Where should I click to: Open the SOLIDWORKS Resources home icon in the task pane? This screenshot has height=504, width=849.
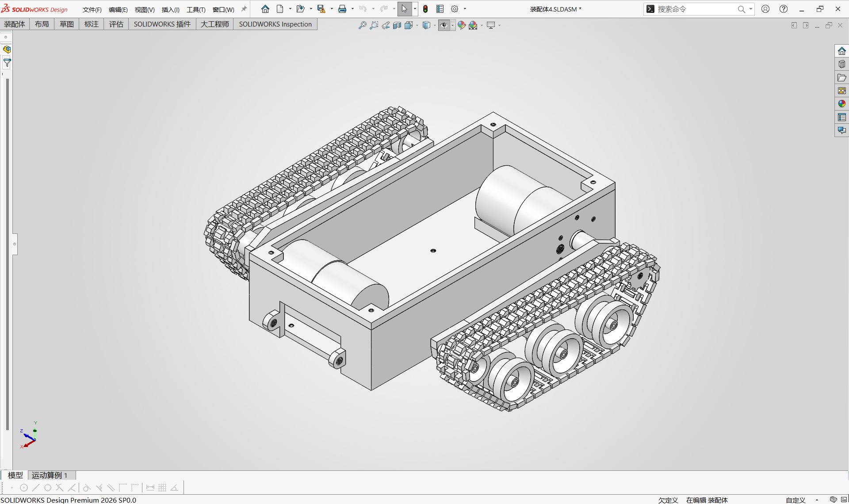tap(842, 51)
